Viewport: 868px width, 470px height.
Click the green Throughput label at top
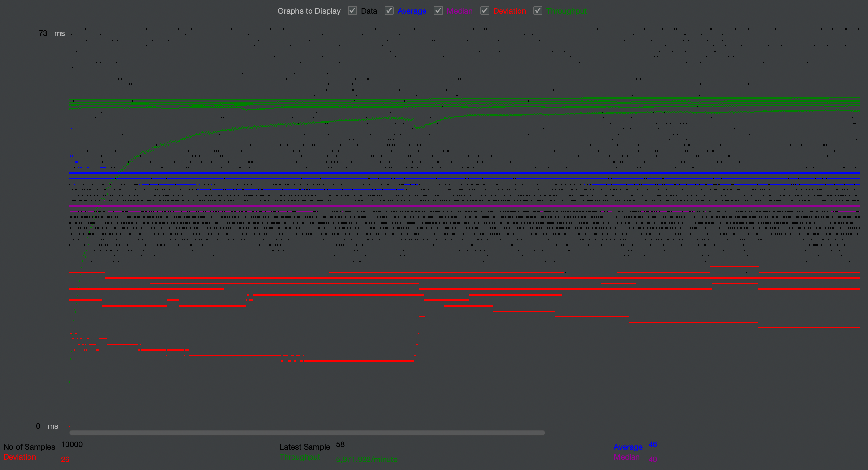pyautogui.click(x=566, y=11)
